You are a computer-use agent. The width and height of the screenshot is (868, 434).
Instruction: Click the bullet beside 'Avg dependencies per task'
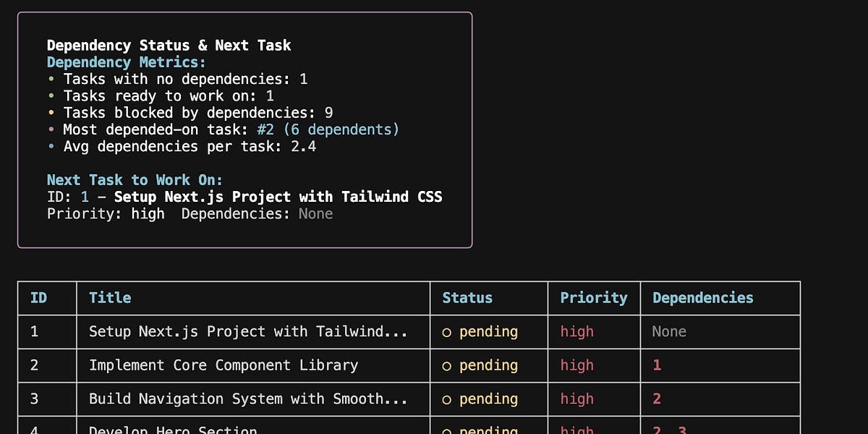click(x=51, y=146)
